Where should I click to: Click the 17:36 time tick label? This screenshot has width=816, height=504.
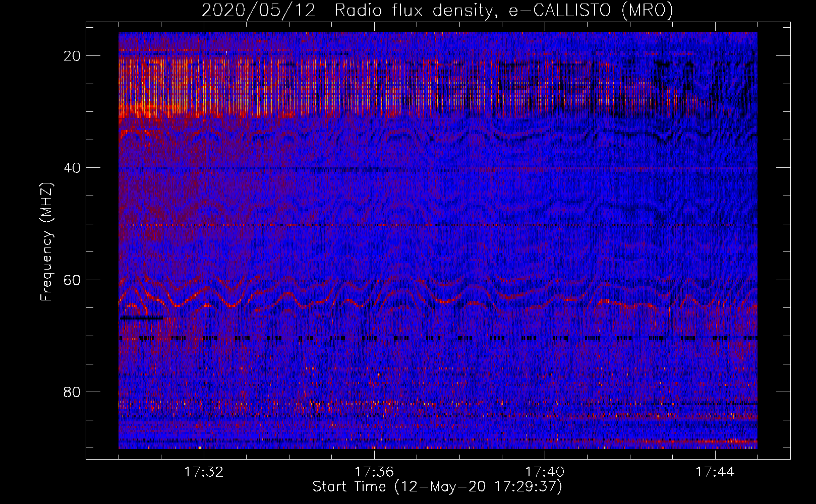tap(374, 472)
